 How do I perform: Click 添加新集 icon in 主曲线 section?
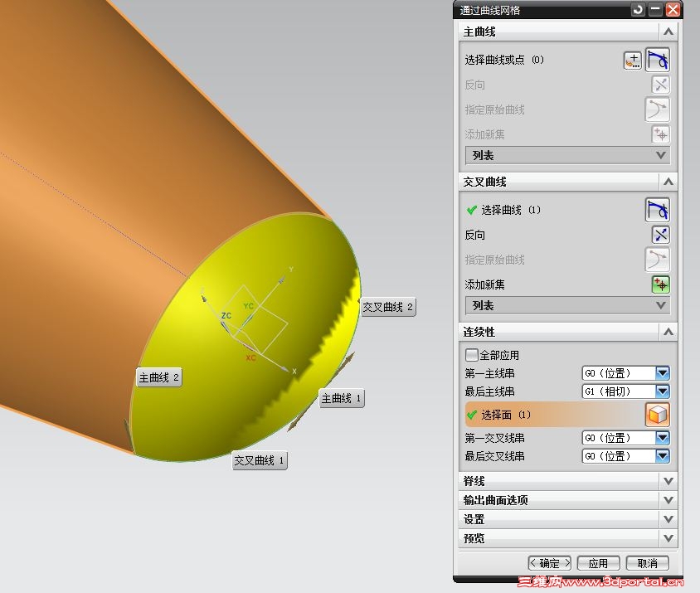(x=661, y=134)
